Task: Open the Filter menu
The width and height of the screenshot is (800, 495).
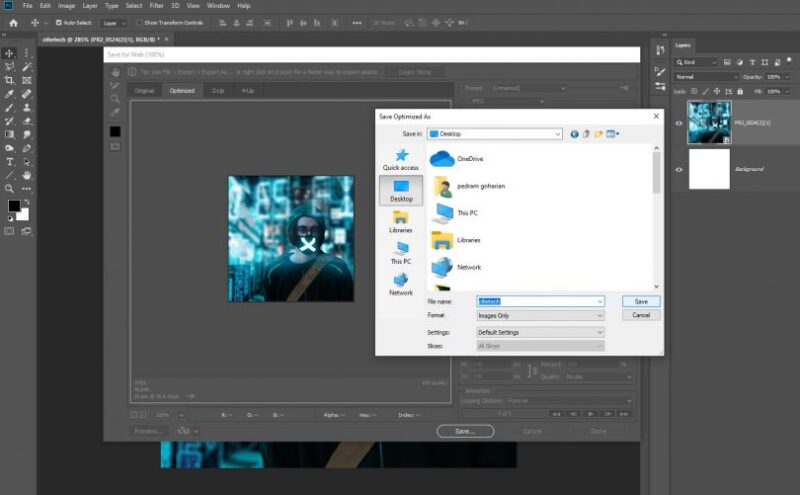Action: (156, 5)
